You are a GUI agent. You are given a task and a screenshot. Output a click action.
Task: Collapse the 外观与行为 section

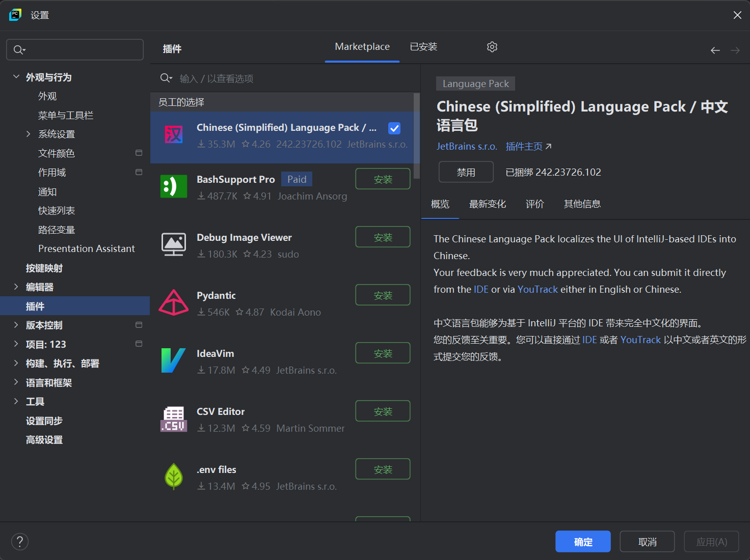point(16,77)
